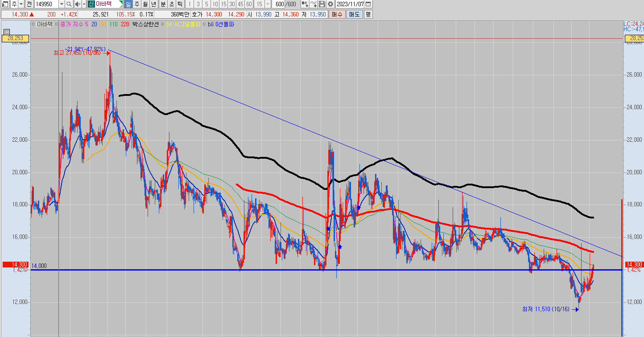644x337 pixels.
Task: Click the window layout icon at toolbar start
Action: point(5,4)
